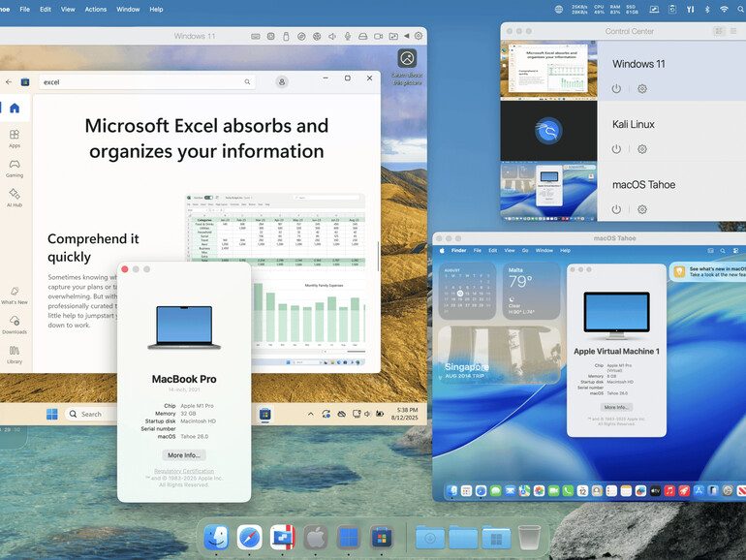Image resolution: width=746 pixels, height=560 pixels.
Task: Click the Windows Start button on taskbar
Action: click(52, 414)
